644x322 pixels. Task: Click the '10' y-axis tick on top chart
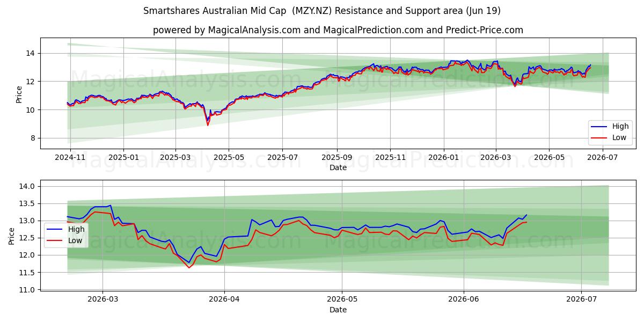[x=31, y=110]
